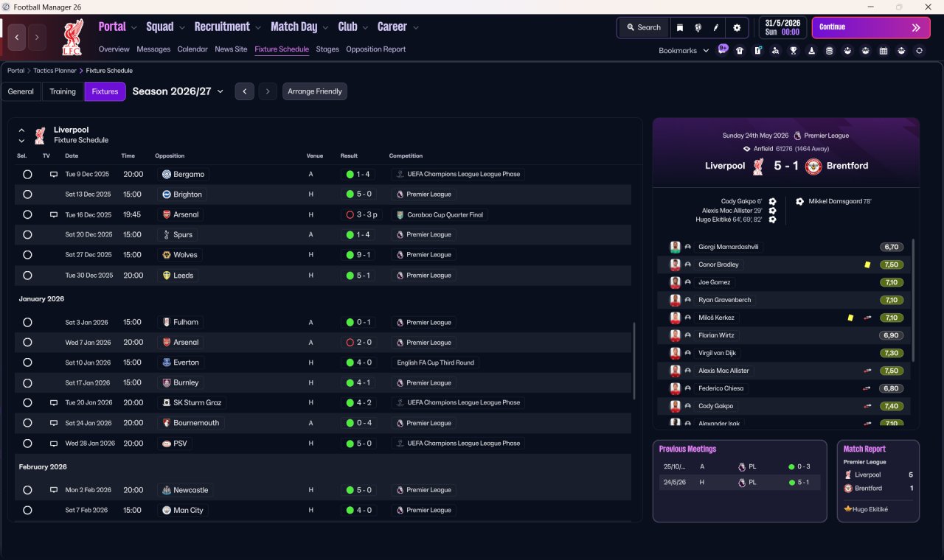Click the trophy icon in the bookmarks row
Screen dimensions: 944x560
794,51
